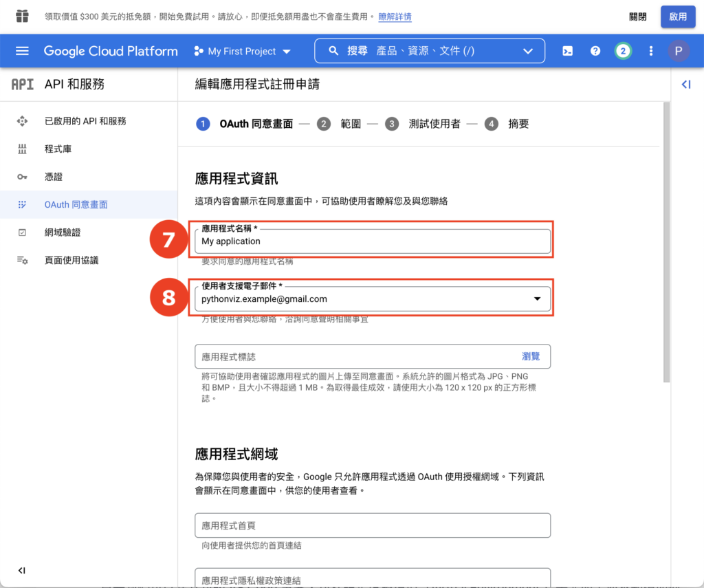704x588 pixels.
Task: View the notifications badge showing 2
Action: (623, 50)
